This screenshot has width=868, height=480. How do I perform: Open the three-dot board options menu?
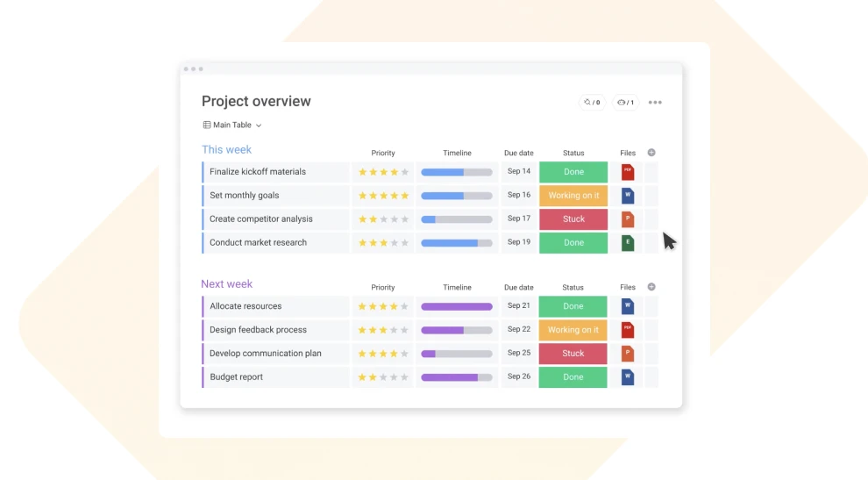click(x=655, y=103)
